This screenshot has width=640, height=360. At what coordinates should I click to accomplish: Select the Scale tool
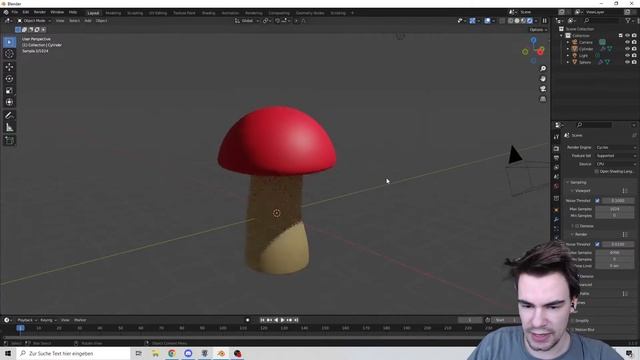click(x=9, y=91)
